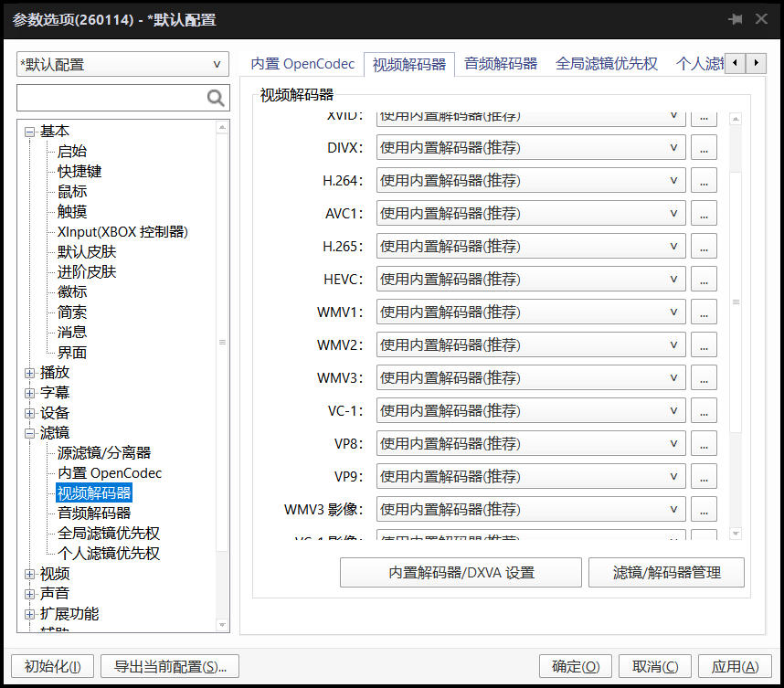Open the VC-1 decoder dropdown
The height and width of the screenshot is (688, 784).
(x=531, y=411)
